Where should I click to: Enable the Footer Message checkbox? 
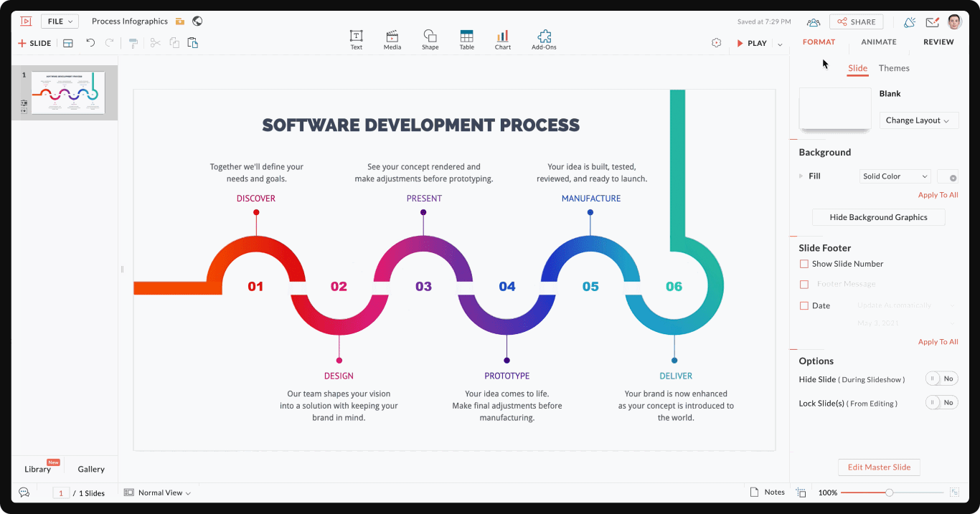(x=804, y=285)
